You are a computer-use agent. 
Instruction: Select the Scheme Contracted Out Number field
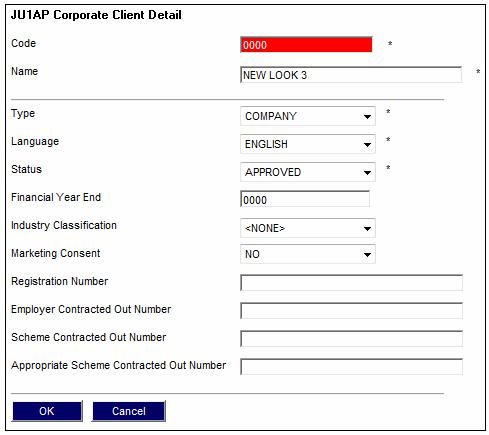tap(351, 339)
